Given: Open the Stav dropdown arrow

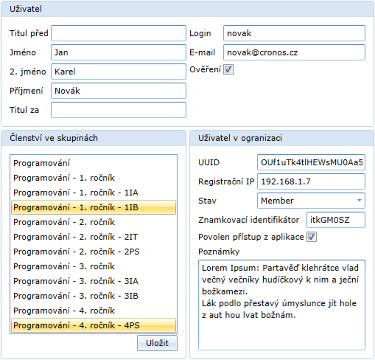Looking at the screenshot, I should click(x=359, y=201).
